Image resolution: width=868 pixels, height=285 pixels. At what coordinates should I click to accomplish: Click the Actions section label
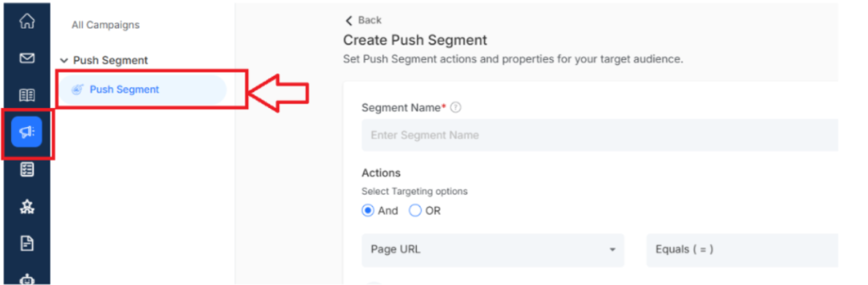381,173
